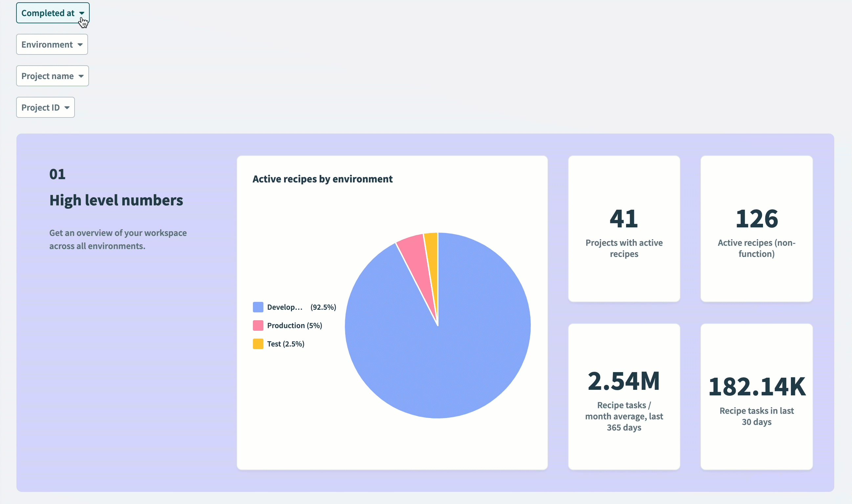Click the pink Production legend swatch
Screen dimensions: 852x504
pyautogui.click(x=258, y=325)
